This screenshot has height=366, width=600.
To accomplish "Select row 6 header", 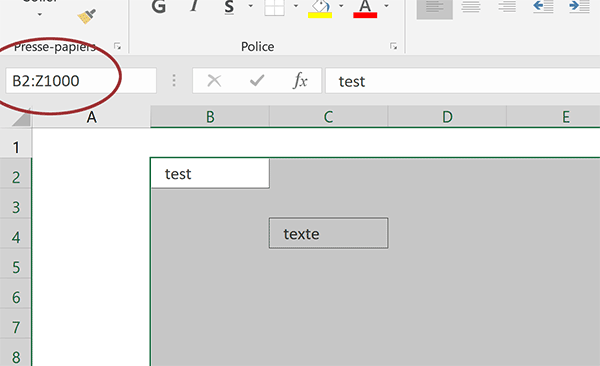I will click(16, 293).
